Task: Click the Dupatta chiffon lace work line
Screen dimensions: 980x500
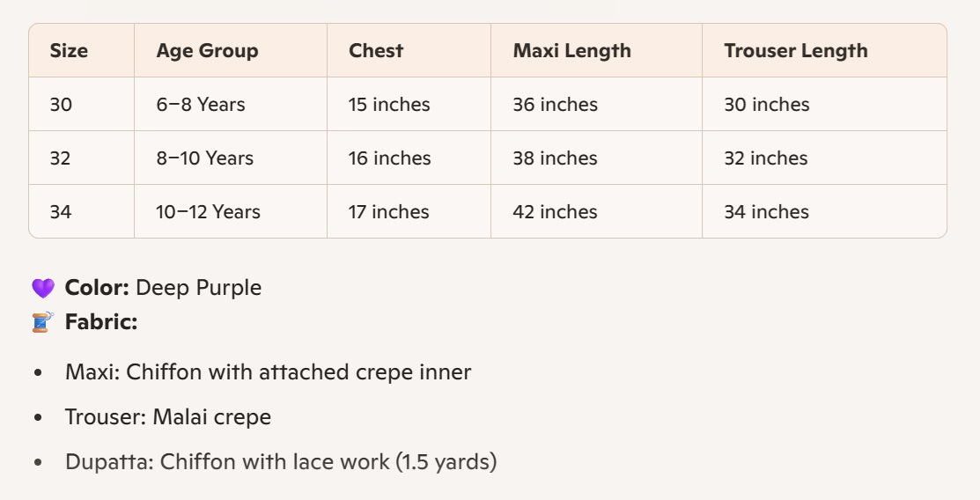Action: click(x=280, y=461)
